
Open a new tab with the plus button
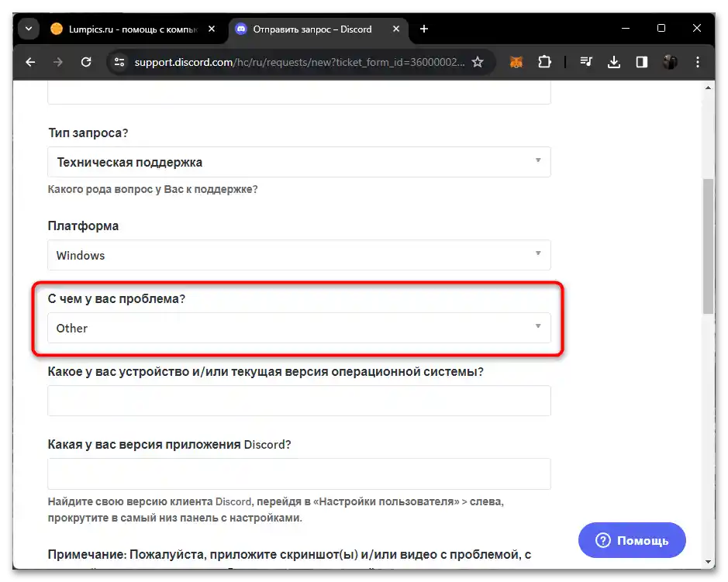(x=423, y=29)
